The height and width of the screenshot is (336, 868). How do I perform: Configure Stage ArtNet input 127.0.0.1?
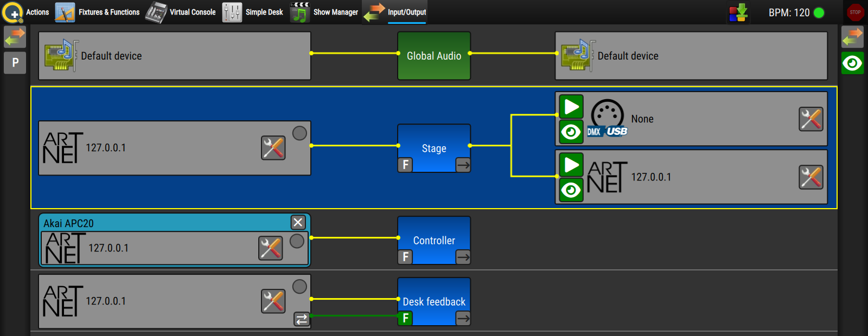click(x=273, y=147)
